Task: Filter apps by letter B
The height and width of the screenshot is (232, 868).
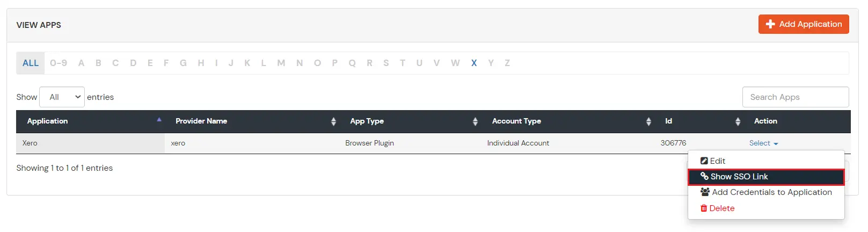Action: pos(98,63)
